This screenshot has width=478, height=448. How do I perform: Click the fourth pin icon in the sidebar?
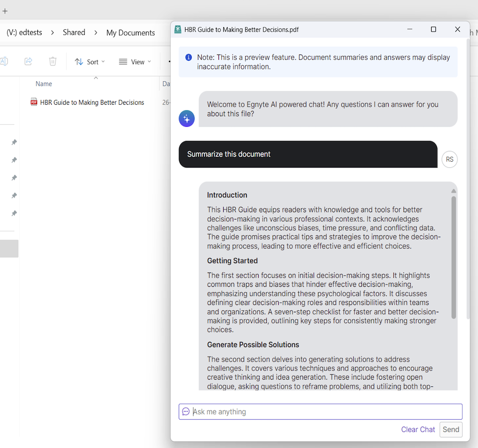14,195
